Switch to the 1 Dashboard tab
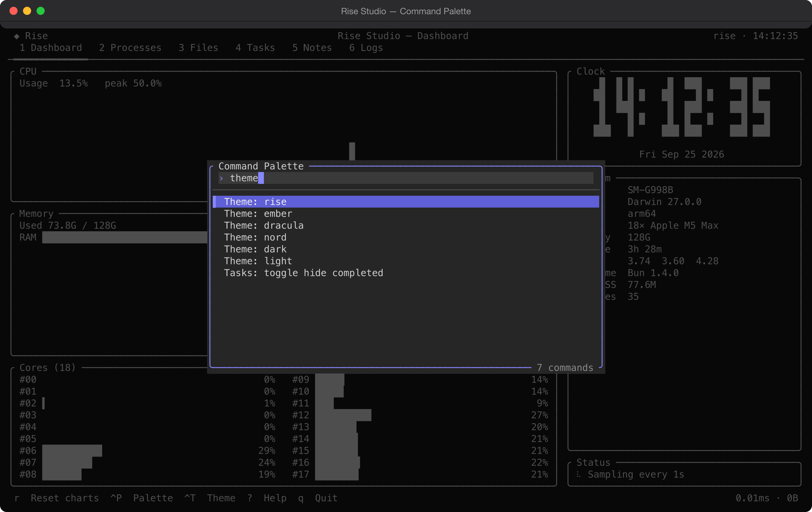This screenshot has height=512, width=812. 51,48
